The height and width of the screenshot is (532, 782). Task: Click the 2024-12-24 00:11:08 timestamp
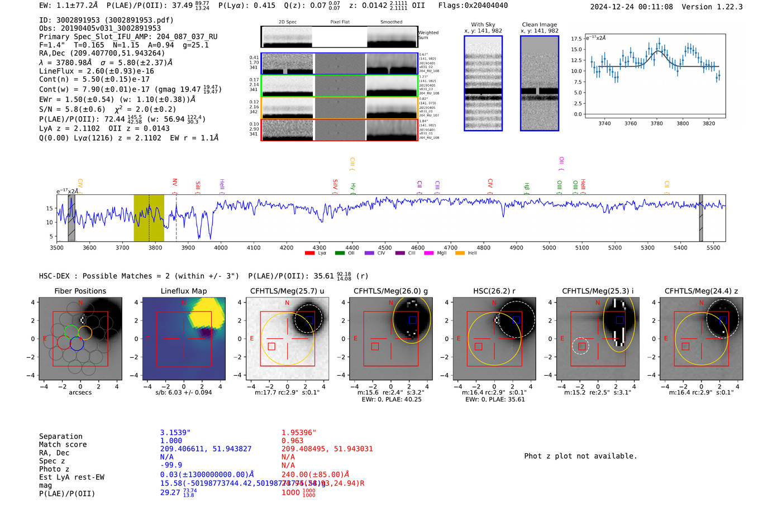pyautogui.click(x=632, y=7)
